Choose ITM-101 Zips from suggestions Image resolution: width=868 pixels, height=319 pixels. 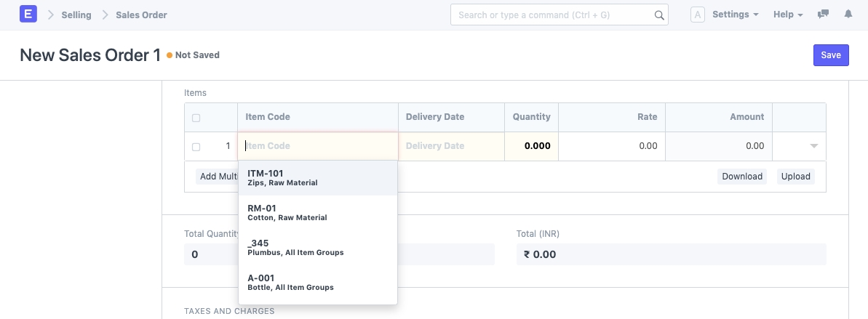[x=317, y=178]
